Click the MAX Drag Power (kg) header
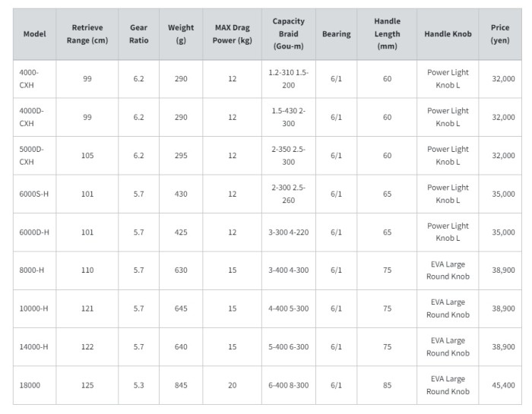 [x=233, y=34]
